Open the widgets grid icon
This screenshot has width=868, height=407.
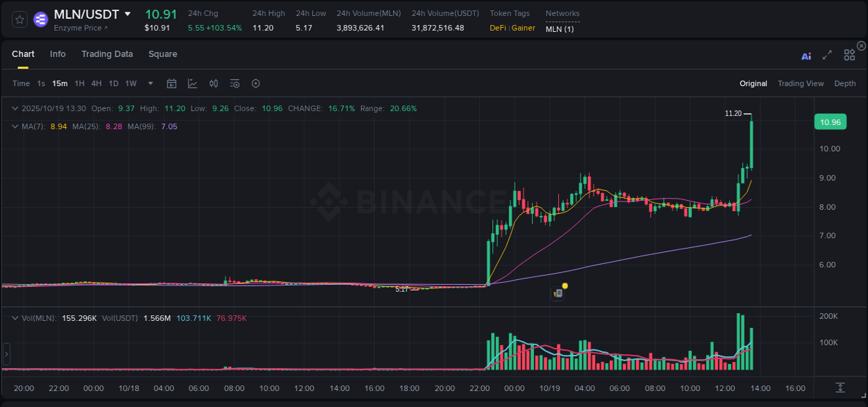849,55
